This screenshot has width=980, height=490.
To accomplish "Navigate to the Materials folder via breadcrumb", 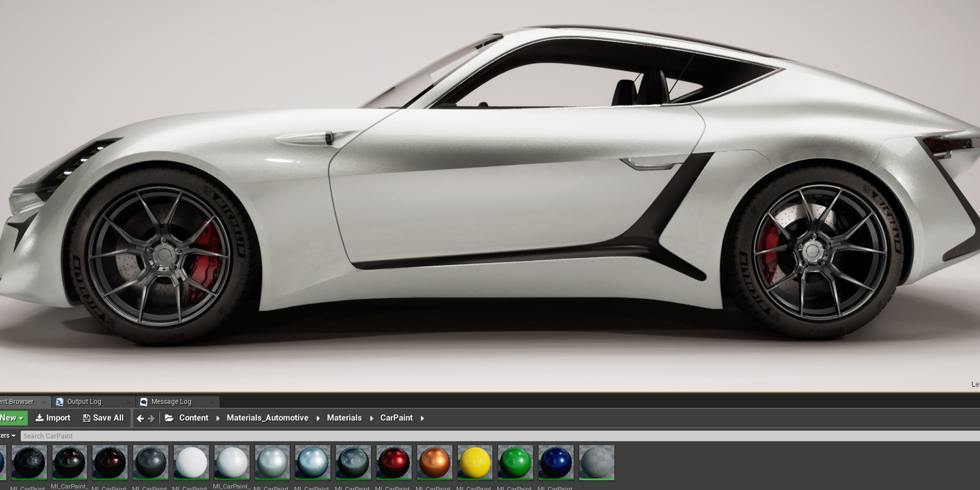I will (x=344, y=418).
